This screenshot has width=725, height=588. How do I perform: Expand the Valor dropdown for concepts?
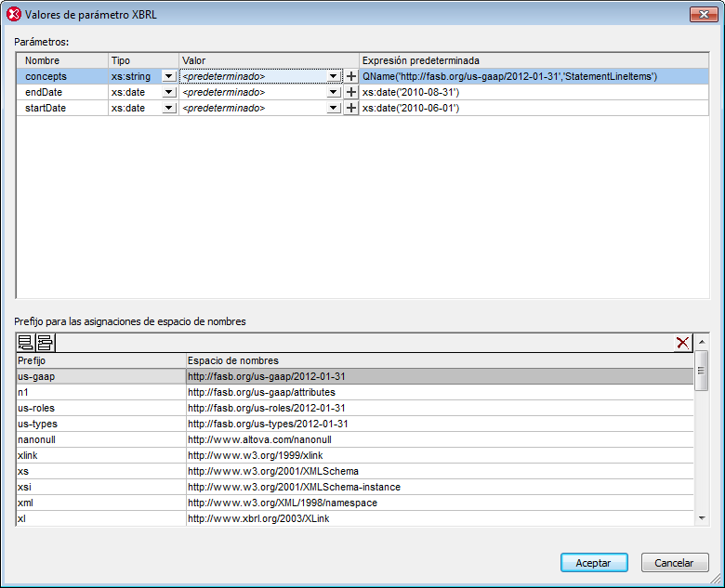(x=333, y=76)
